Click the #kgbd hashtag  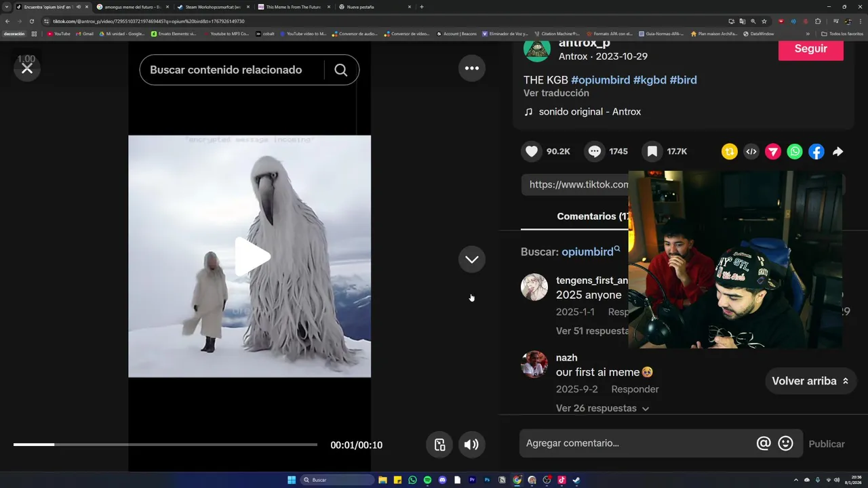(x=650, y=80)
